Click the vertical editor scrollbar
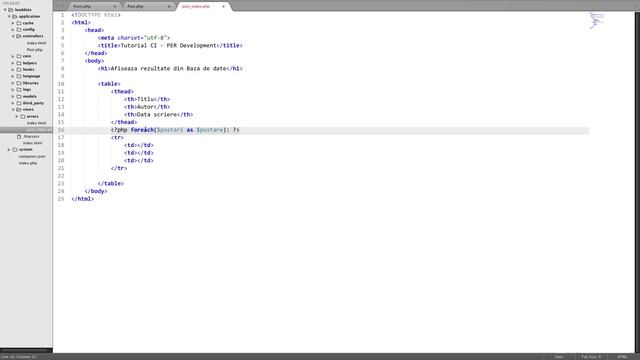 637,182
